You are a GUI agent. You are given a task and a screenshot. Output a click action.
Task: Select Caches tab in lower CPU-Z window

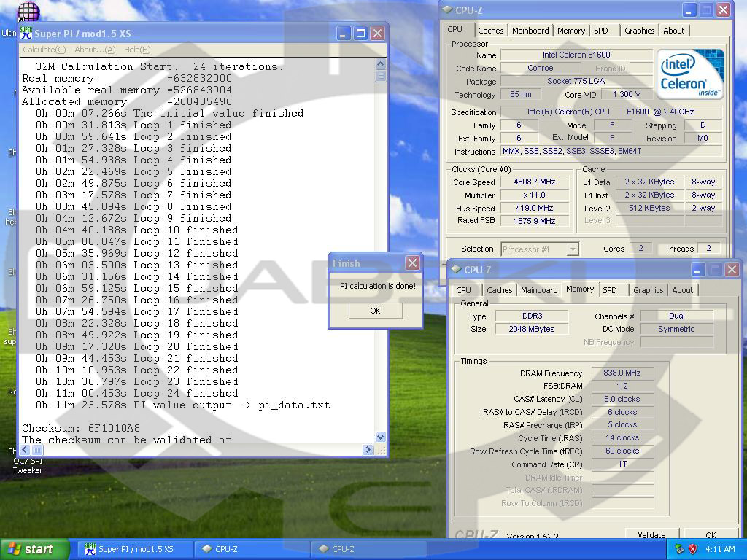point(499,290)
